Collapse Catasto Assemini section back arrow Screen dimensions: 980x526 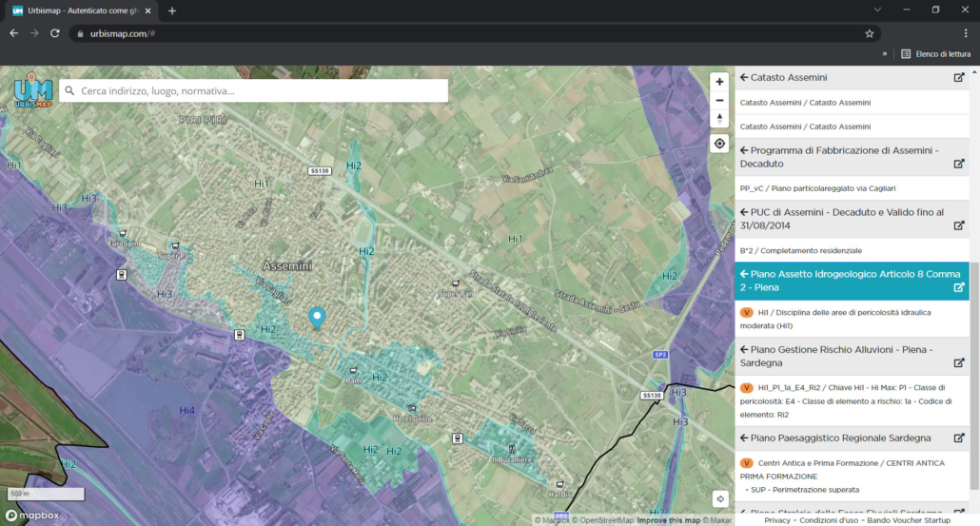(x=744, y=77)
